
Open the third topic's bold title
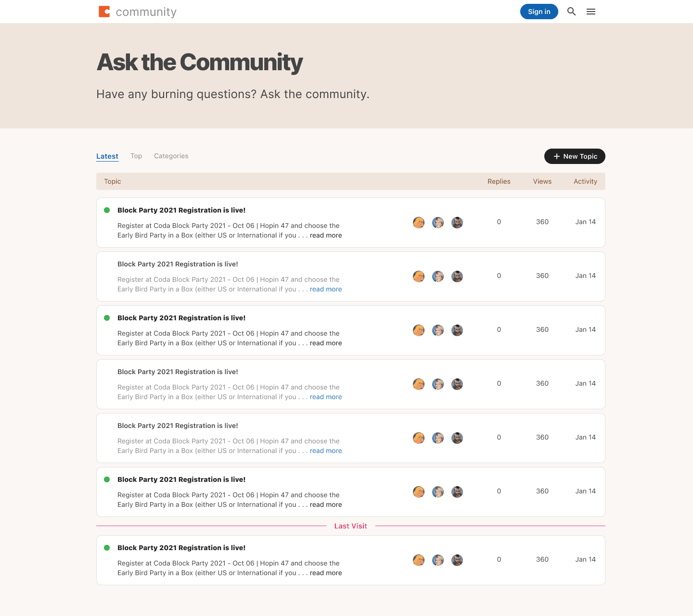[181, 318]
